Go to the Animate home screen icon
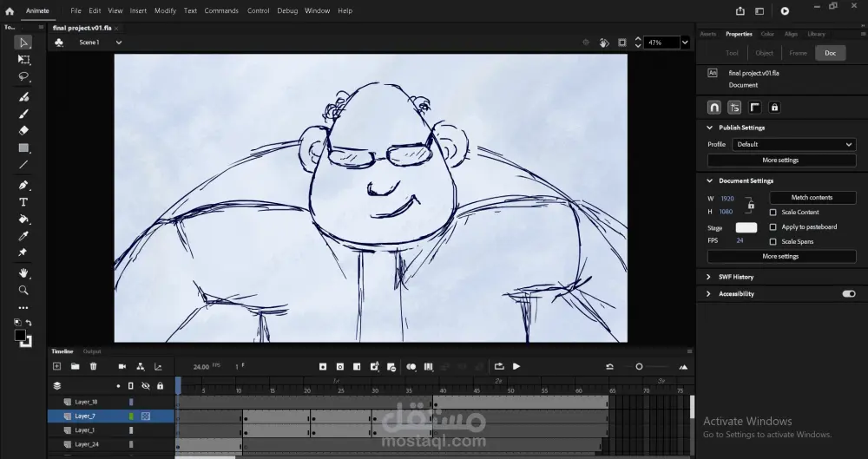This screenshot has width=868, height=459. 10,10
